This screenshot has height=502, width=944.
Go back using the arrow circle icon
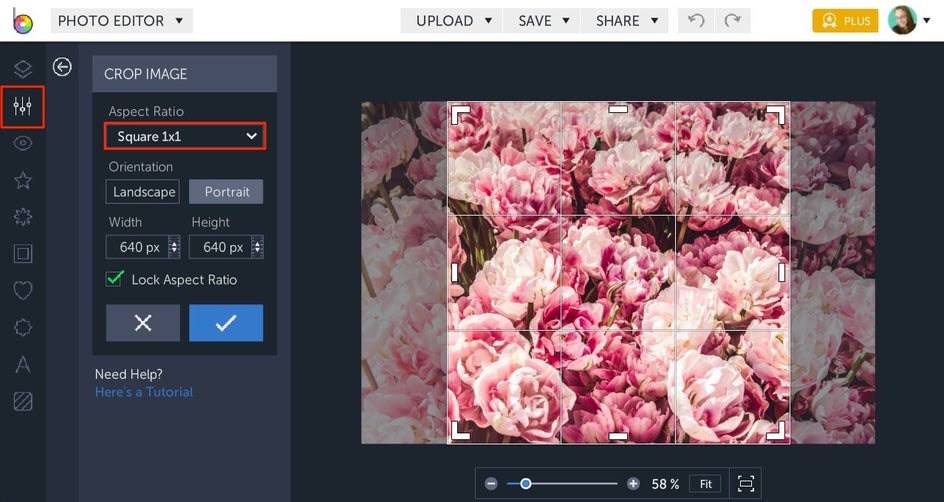coord(62,67)
